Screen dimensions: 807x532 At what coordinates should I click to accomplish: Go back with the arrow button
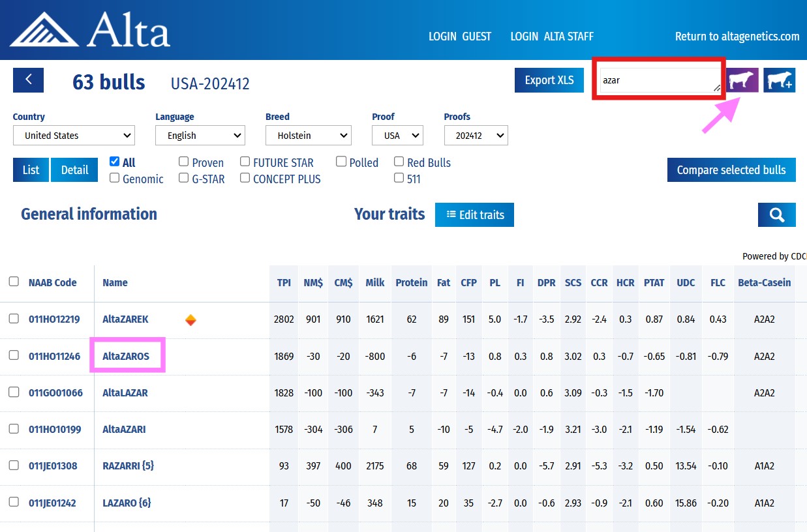pyautogui.click(x=28, y=80)
